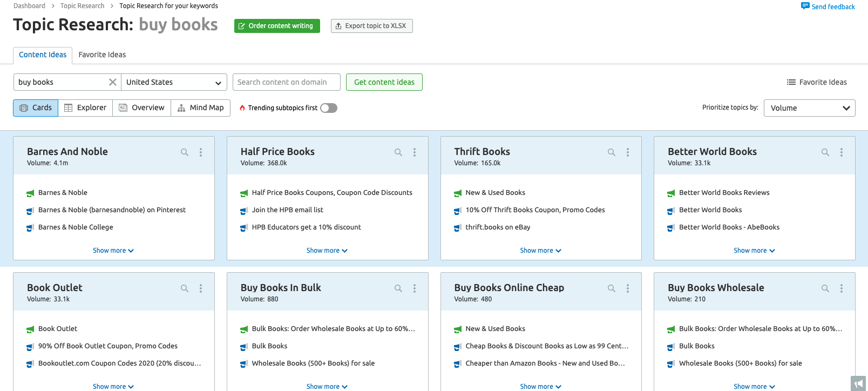Viewport: 868px width, 391px height.
Task: Expand Show more on Buy Books In Bulk card
Action: coord(327,387)
